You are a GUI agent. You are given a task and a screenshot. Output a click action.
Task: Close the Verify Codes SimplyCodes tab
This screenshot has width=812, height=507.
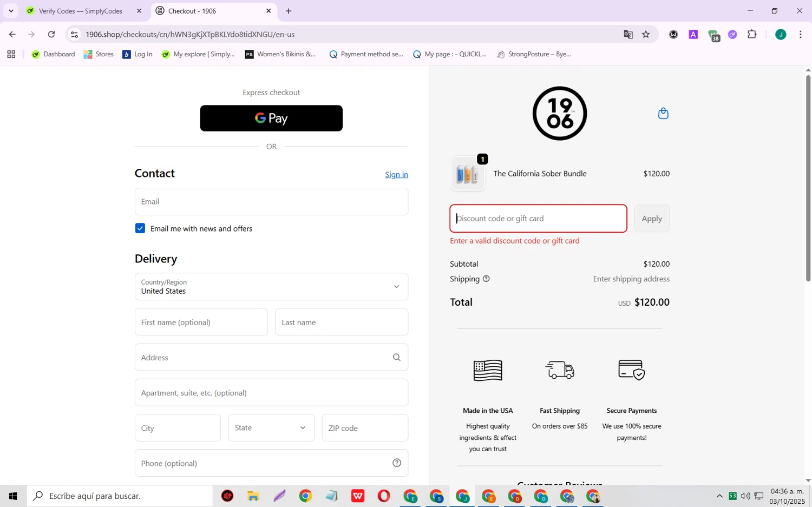139,11
